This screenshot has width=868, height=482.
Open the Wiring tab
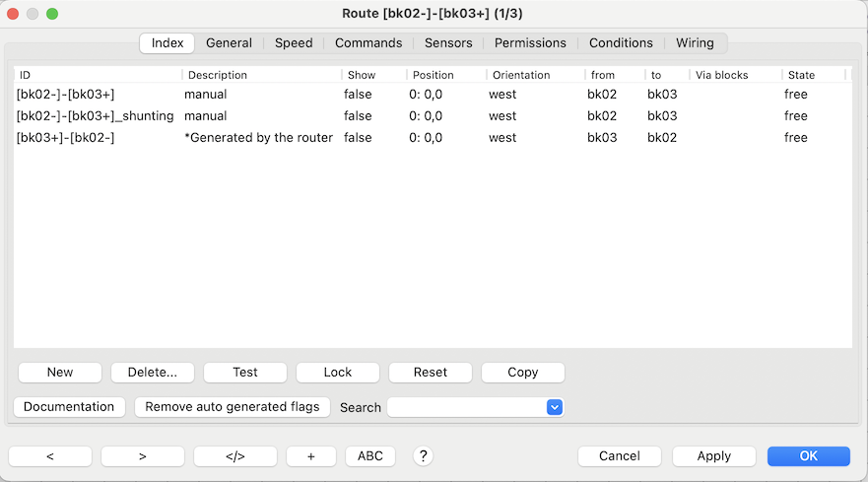coord(695,43)
